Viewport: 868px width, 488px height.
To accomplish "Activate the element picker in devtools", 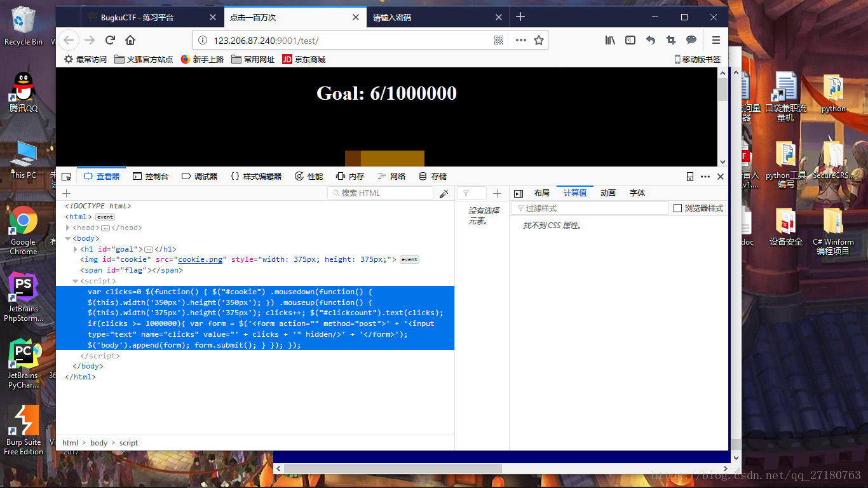I will 66,177.
